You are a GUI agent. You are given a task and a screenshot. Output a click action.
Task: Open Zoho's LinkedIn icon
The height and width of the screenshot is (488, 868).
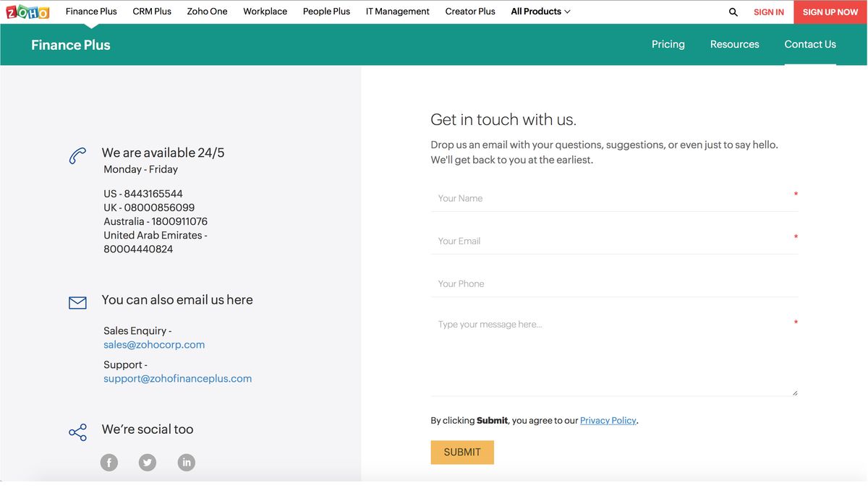[186, 462]
